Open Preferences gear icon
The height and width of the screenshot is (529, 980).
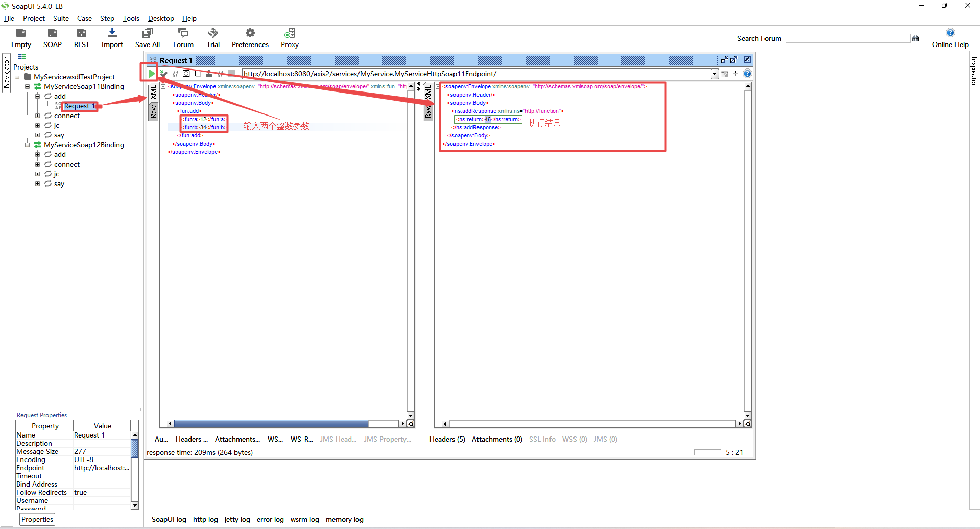point(250,33)
